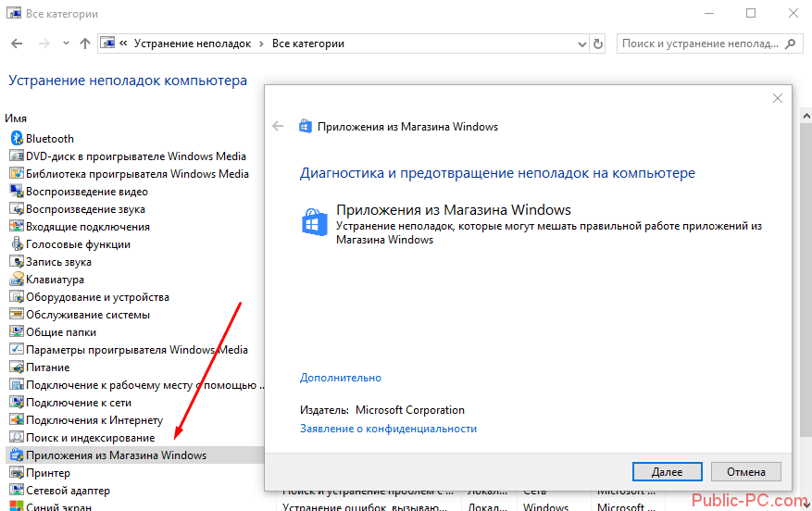Viewport: 812px width, 511px height.
Task: Click the Параметры проигрывателя Windows Media icon
Action: pos(17,350)
